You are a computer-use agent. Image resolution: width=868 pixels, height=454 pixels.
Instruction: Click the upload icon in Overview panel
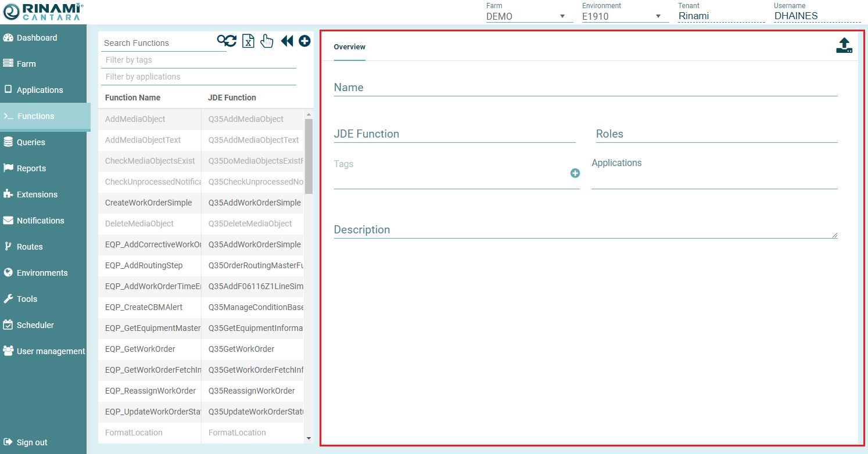tap(844, 46)
